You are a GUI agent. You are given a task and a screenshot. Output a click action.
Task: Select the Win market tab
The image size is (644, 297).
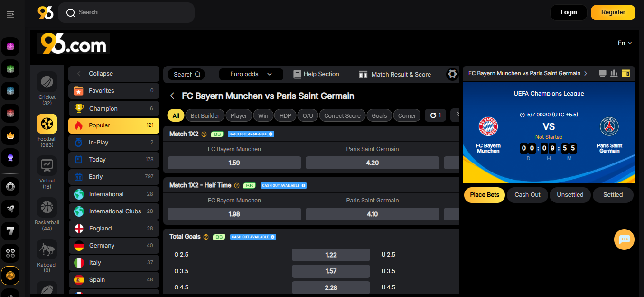coord(263,115)
